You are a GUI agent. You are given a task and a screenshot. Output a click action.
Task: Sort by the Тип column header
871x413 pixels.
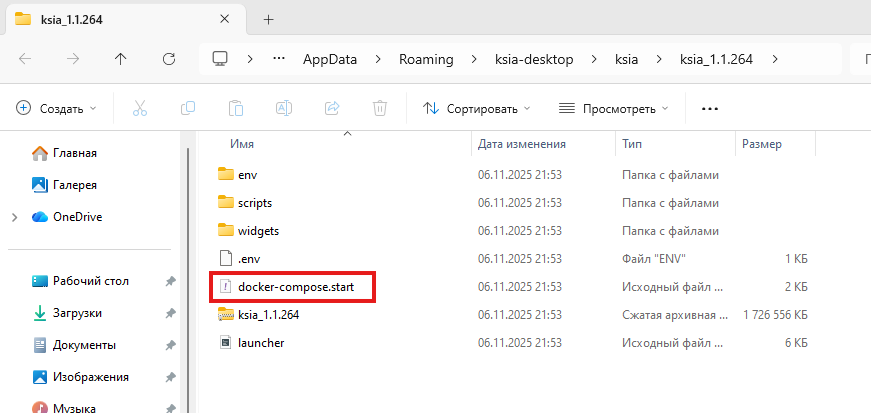(x=632, y=145)
